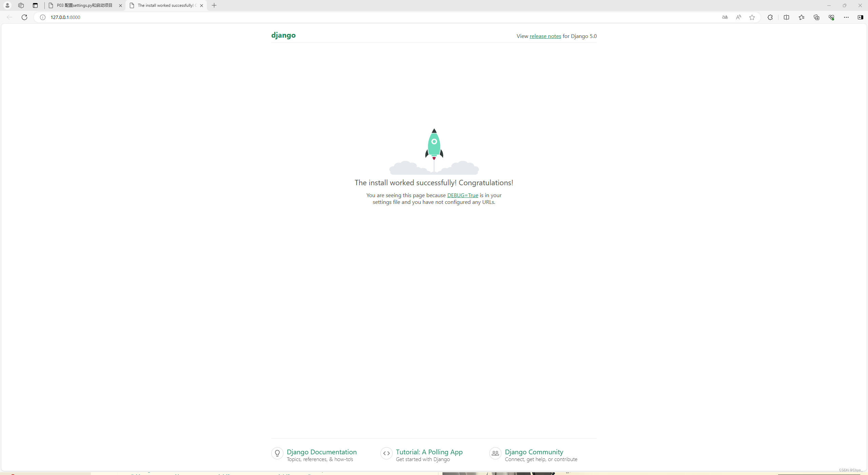868x475 pixels.
Task: Open the Django Documentation link
Action: click(x=321, y=452)
